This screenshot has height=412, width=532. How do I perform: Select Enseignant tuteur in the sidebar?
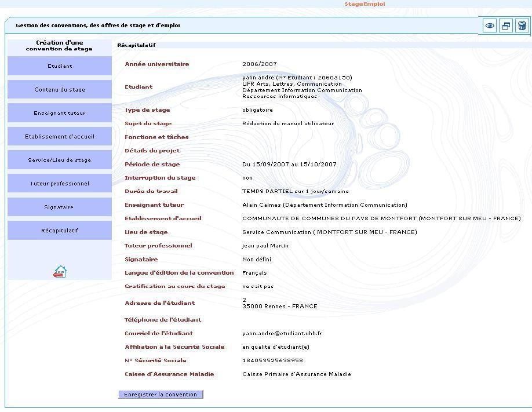pos(60,113)
